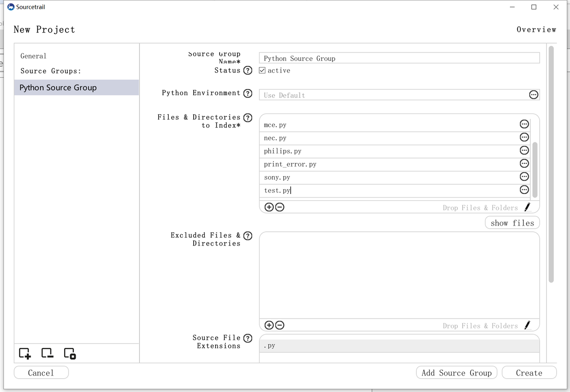570x392 pixels.
Task: Click duplicate source group icon in sidebar
Action: [70, 354]
